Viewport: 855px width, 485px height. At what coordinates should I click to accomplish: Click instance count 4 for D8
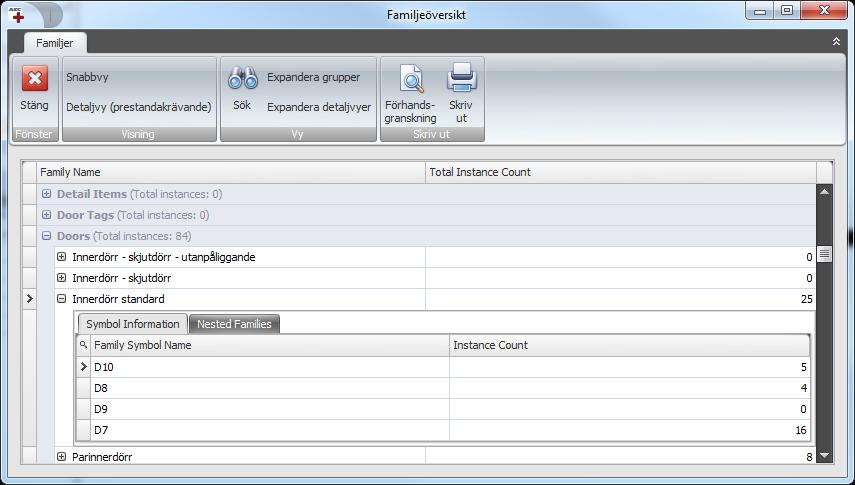(x=804, y=388)
